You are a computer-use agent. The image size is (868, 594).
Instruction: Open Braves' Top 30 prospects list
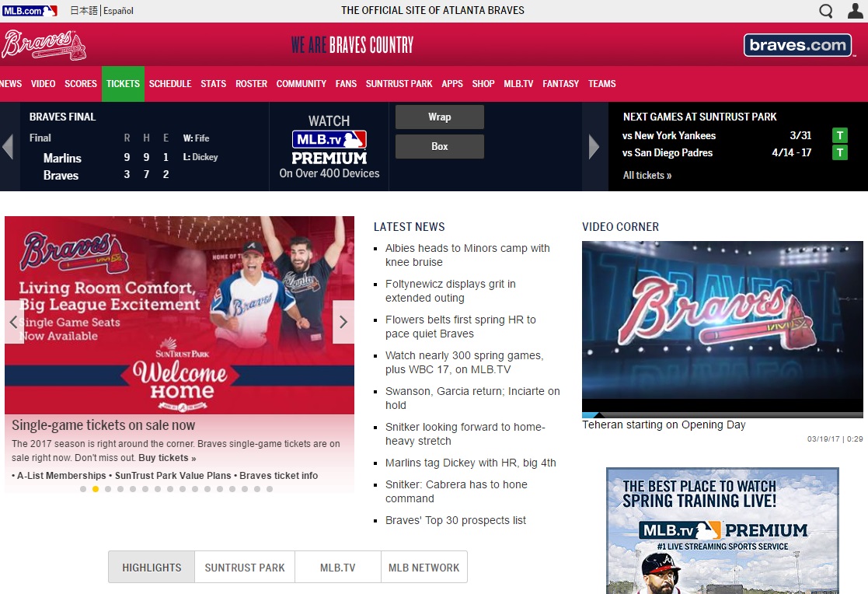click(455, 520)
